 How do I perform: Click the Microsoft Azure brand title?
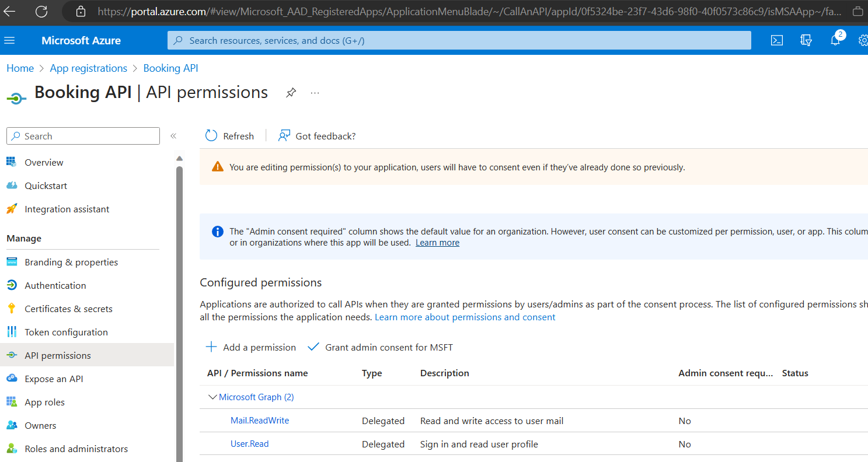click(x=81, y=40)
